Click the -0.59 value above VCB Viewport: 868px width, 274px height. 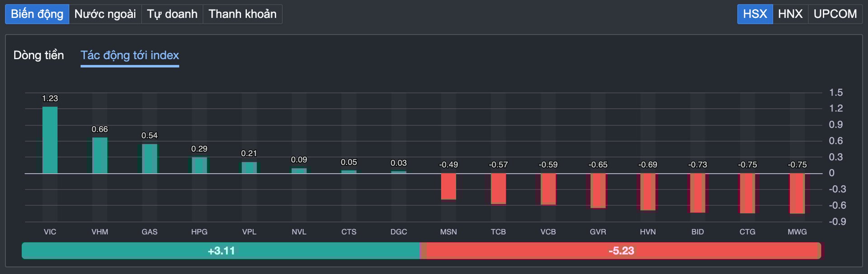click(548, 165)
